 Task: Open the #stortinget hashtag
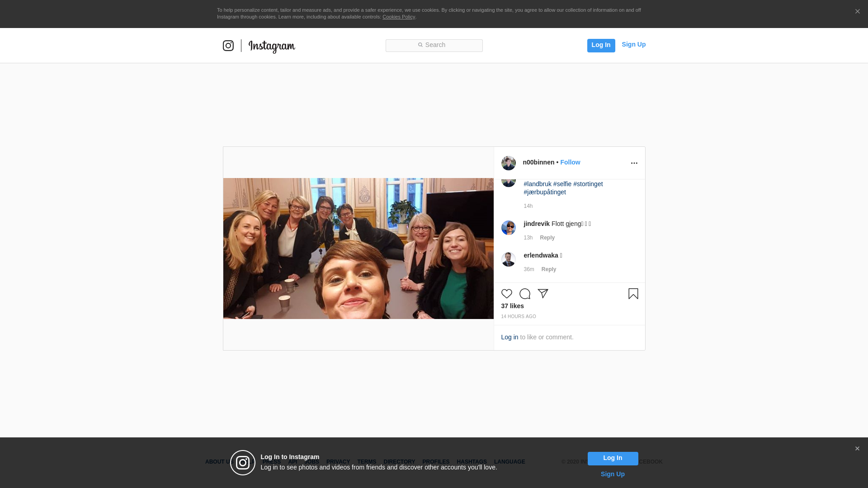click(588, 184)
